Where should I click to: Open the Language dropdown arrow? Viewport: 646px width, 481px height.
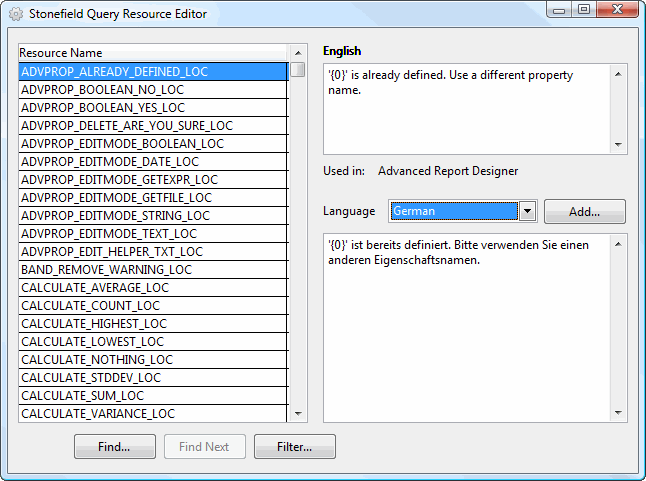[528, 212]
